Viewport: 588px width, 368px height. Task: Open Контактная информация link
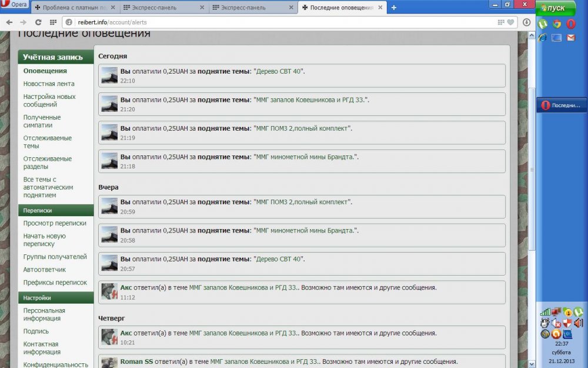[42, 348]
